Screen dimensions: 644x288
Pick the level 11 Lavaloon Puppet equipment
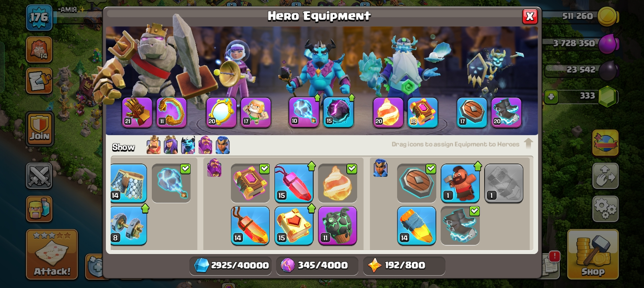338,226
